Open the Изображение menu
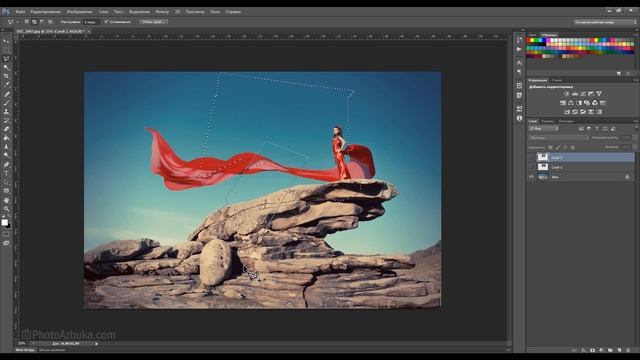 click(79, 12)
